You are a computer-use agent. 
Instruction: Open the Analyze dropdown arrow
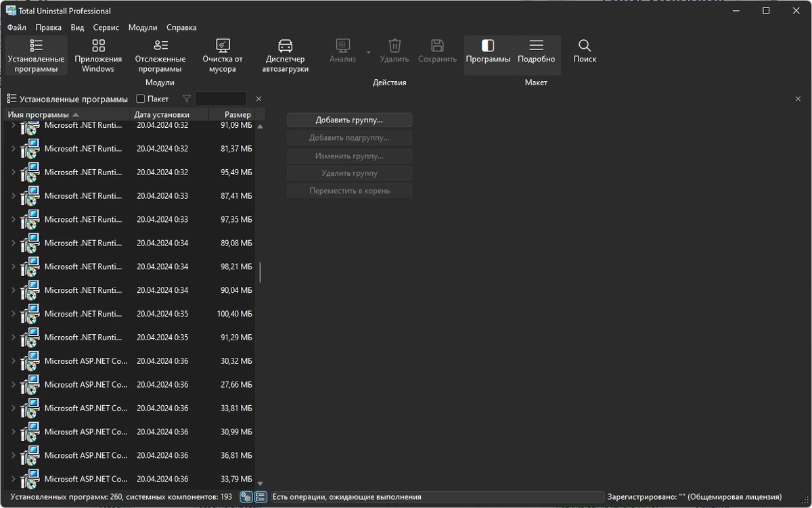369,52
